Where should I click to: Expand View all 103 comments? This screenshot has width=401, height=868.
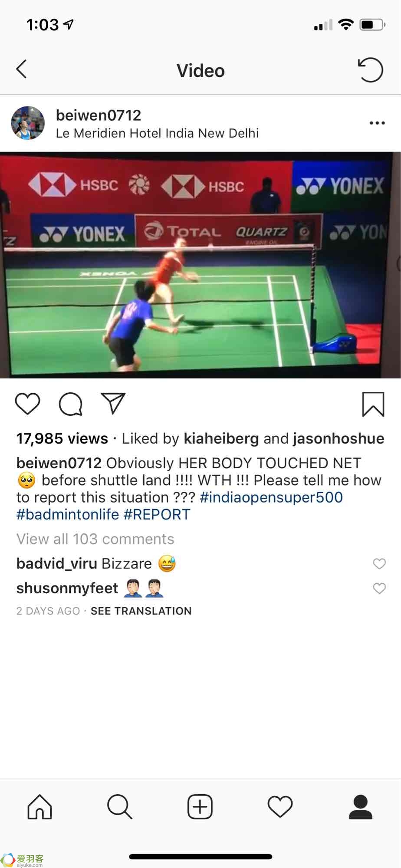pyautogui.click(x=95, y=539)
